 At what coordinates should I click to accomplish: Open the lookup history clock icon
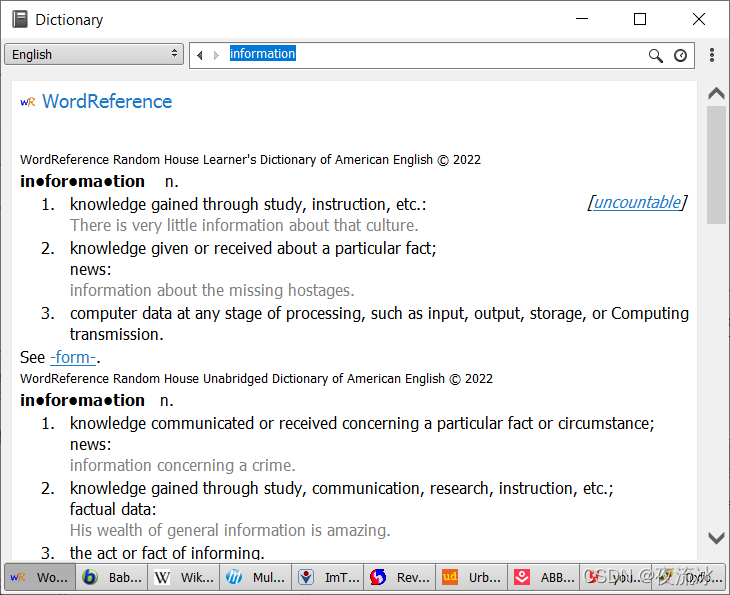point(681,55)
